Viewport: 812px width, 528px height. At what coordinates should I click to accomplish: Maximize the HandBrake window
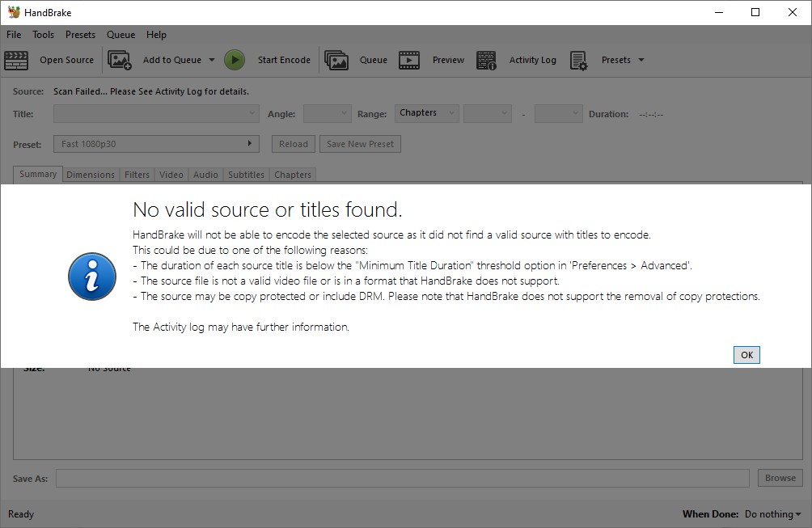[x=755, y=12]
